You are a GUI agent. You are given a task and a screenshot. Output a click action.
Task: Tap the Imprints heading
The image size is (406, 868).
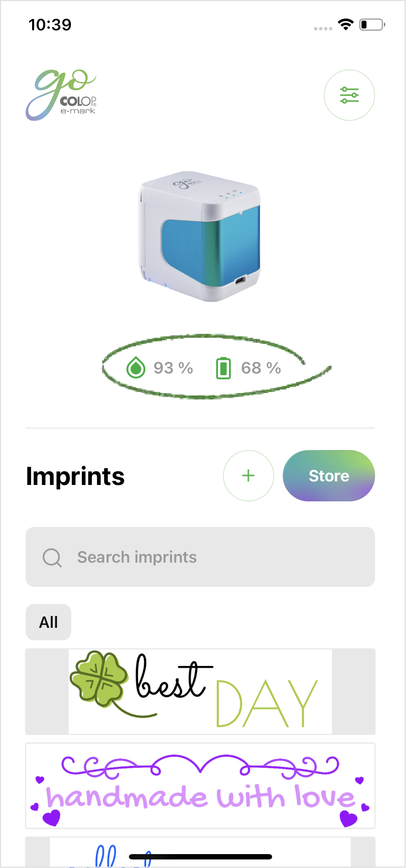coord(76,476)
